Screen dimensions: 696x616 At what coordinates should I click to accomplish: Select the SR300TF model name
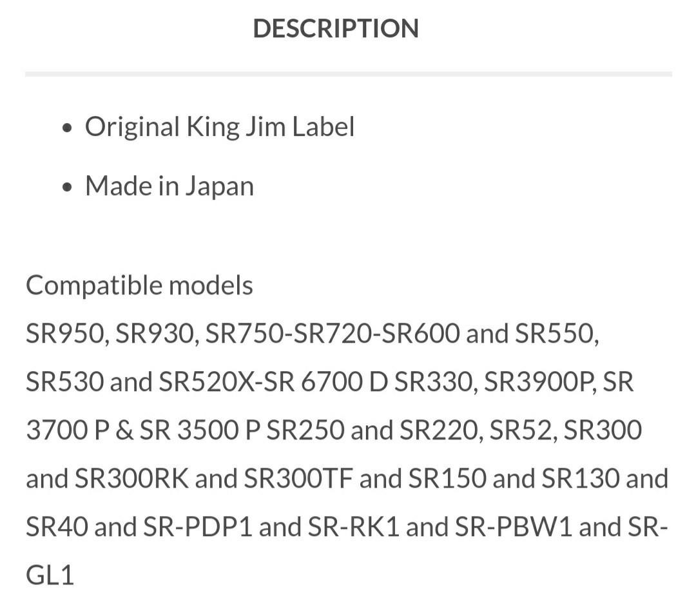(298, 478)
